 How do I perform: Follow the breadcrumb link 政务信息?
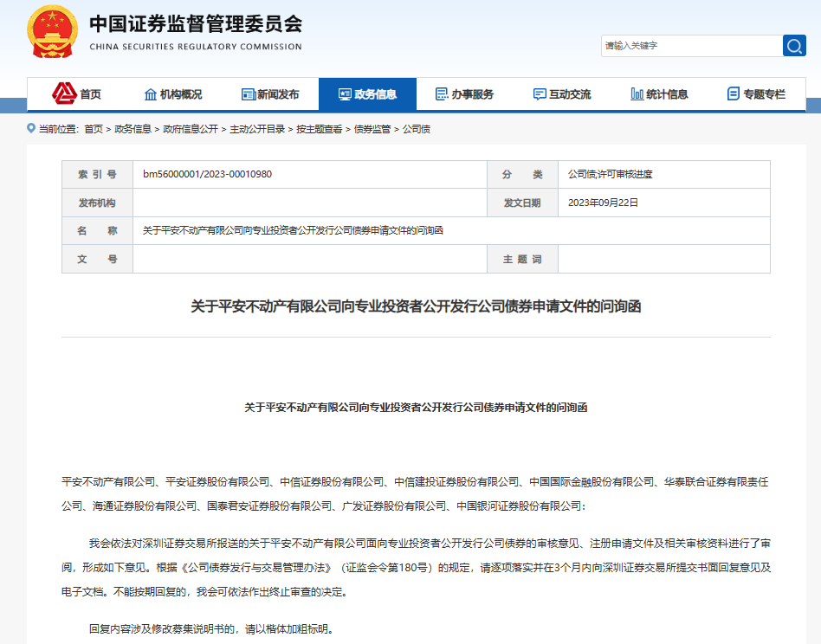133,129
